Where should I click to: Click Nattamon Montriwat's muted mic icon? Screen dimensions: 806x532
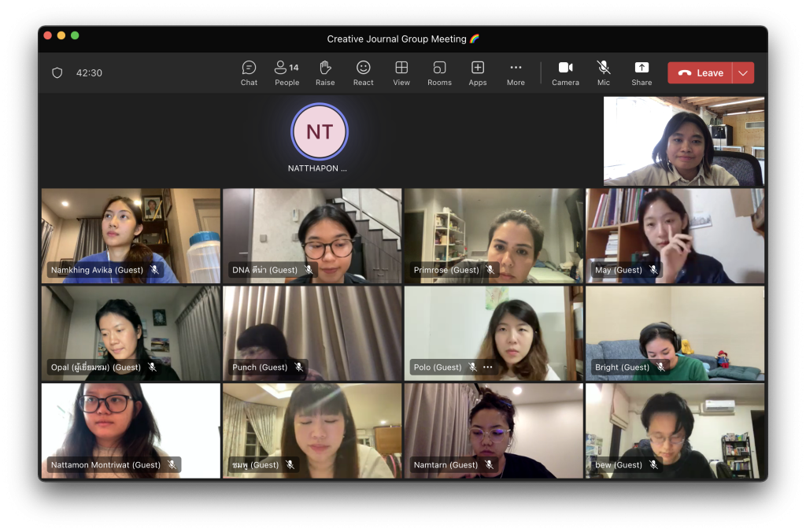point(172,464)
